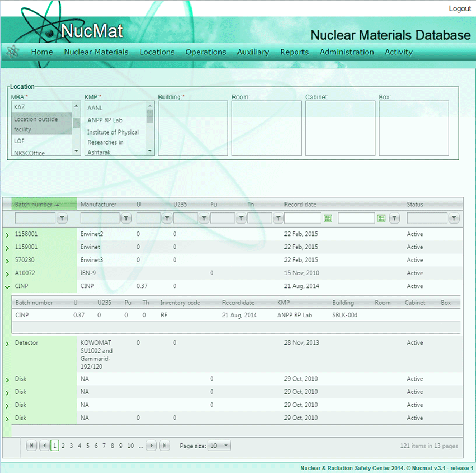Click the Logout link
This screenshot has width=476, height=473.
point(459,8)
